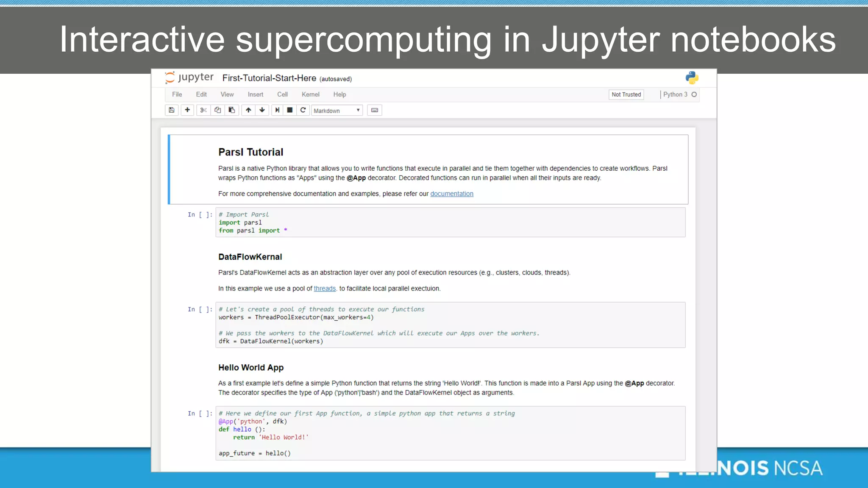This screenshot has width=868, height=488.
Task: Follow the threads link
Action: tap(325, 288)
